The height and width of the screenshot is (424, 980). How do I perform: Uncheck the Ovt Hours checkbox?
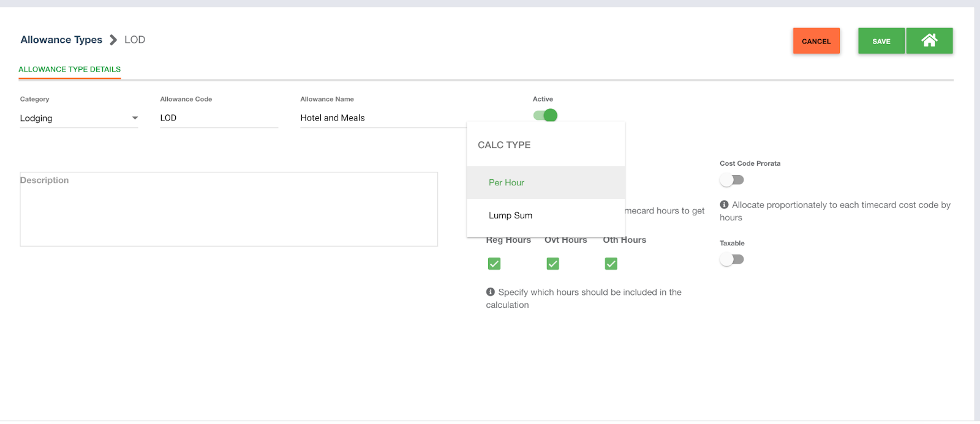[x=552, y=264]
